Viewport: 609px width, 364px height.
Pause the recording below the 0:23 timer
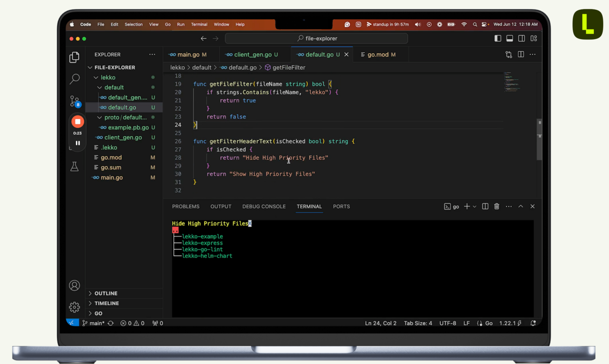[x=78, y=143]
